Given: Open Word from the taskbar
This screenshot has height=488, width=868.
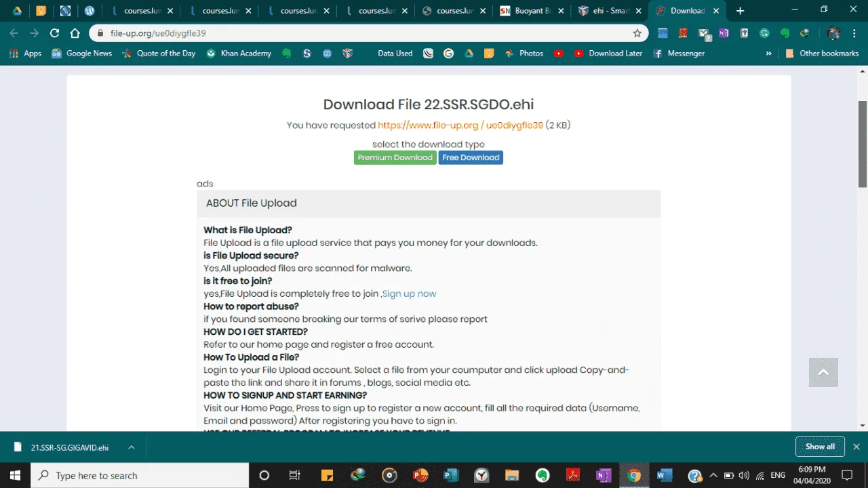Looking at the screenshot, I should 664,475.
